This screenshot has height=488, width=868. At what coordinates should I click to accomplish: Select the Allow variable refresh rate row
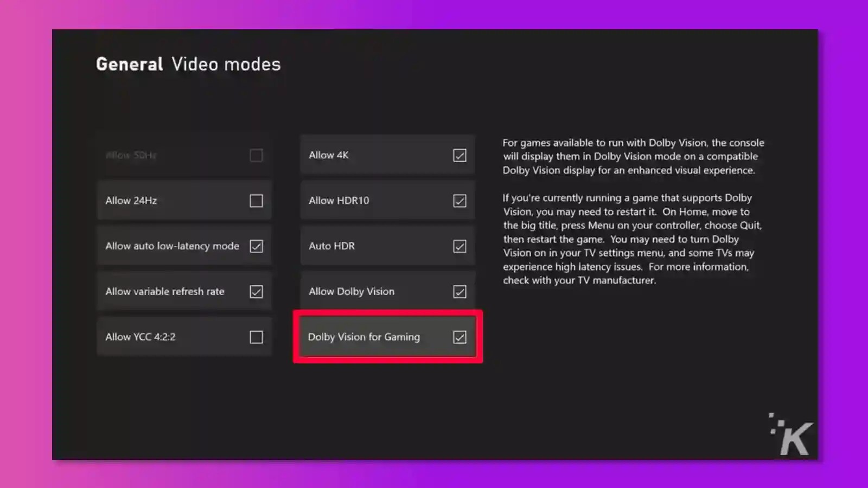(x=184, y=291)
